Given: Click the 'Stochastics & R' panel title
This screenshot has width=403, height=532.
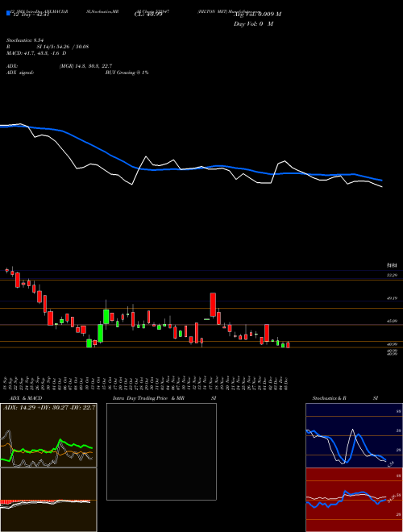Looking at the screenshot, I should point(329,398).
